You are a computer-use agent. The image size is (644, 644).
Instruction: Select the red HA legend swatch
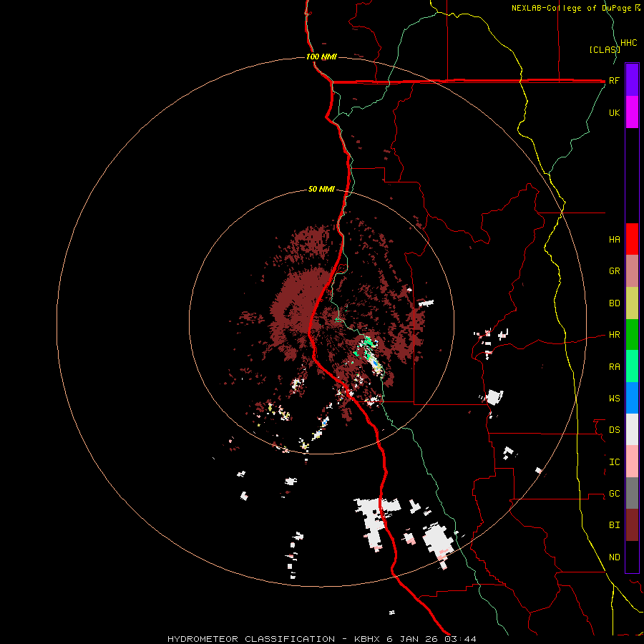[x=632, y=239]
